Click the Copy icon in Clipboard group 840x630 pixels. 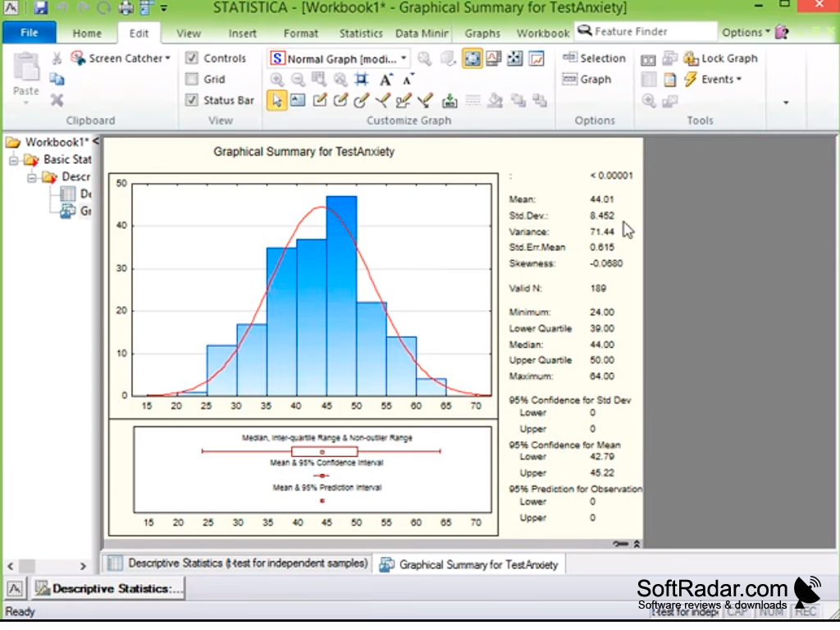click(x=57, y=80)
